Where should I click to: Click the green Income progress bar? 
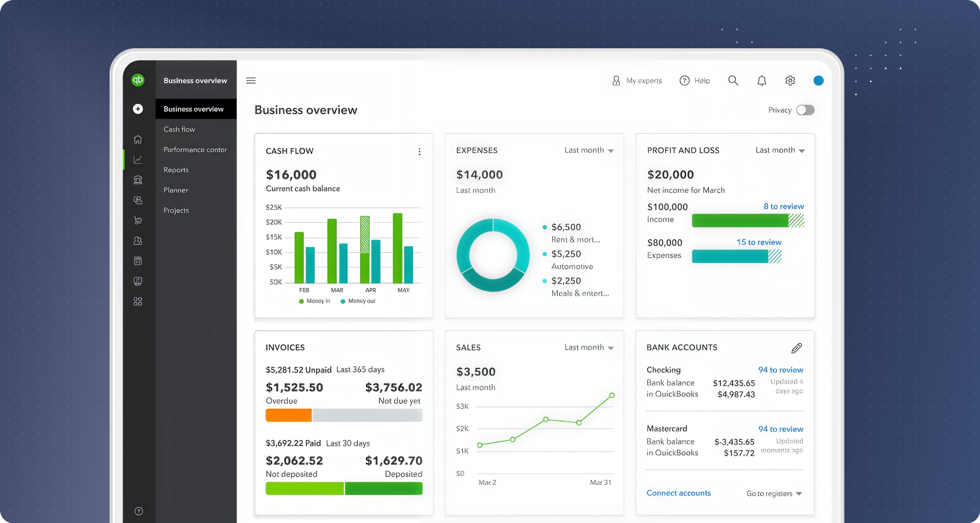coord(748,221)
